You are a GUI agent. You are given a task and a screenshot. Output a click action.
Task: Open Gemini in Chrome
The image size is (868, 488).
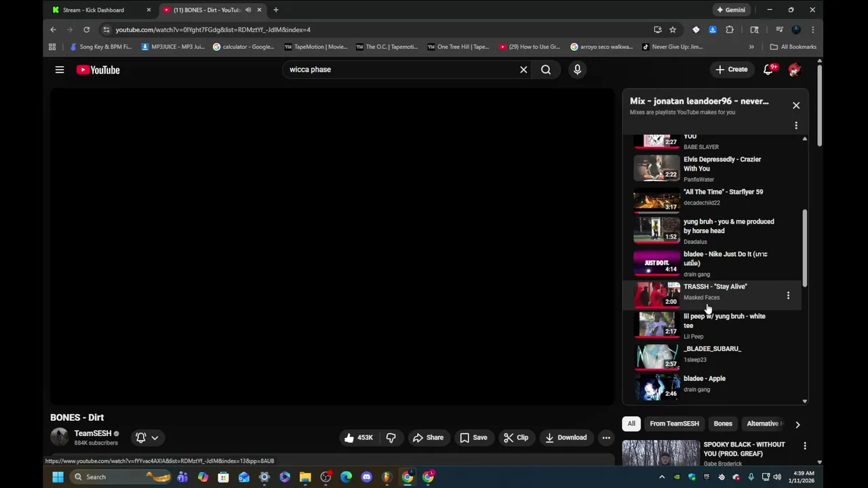[x=732, y=10]
